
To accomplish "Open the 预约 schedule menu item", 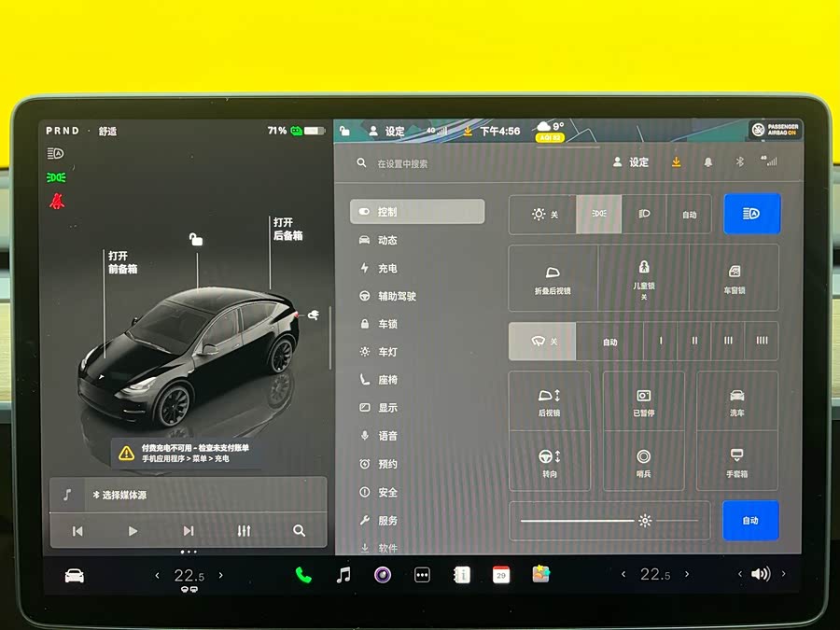I will [378, 464].
